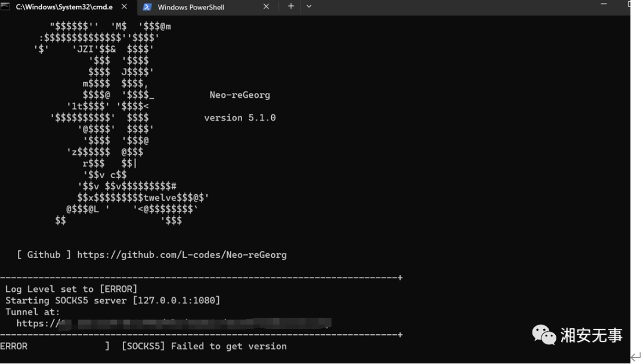
Task: Click the 'Starting SOCKS5 server' line
Action: click(113, 301)
